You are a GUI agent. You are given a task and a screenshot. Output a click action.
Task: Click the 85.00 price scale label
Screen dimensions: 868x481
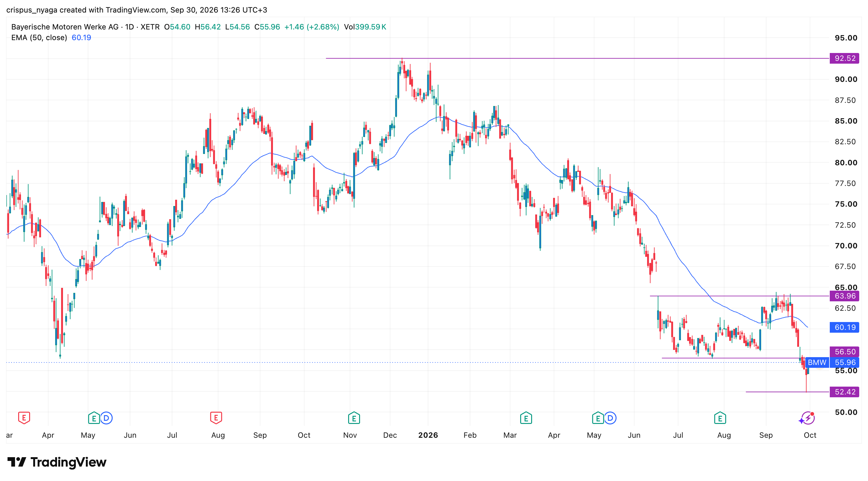tap(846, 121)
